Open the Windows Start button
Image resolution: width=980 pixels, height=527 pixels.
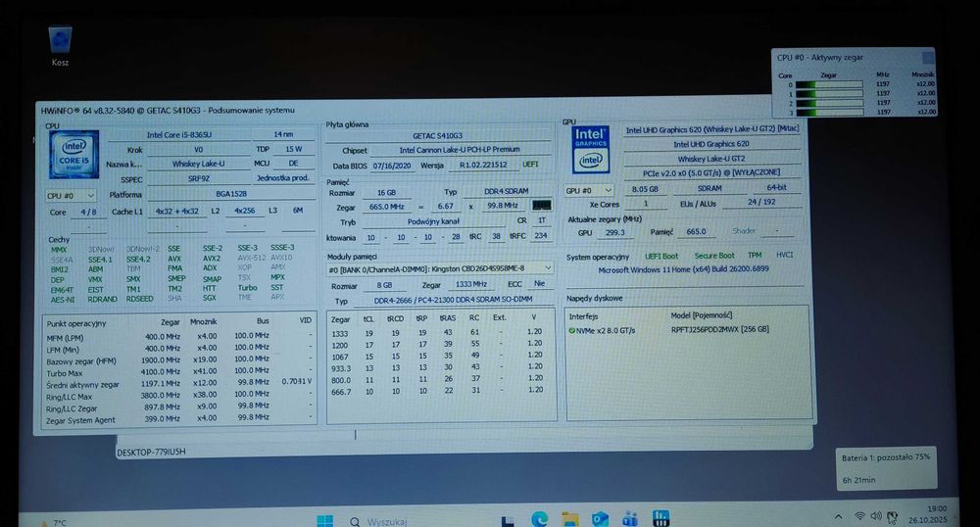[x=325, y=520]
